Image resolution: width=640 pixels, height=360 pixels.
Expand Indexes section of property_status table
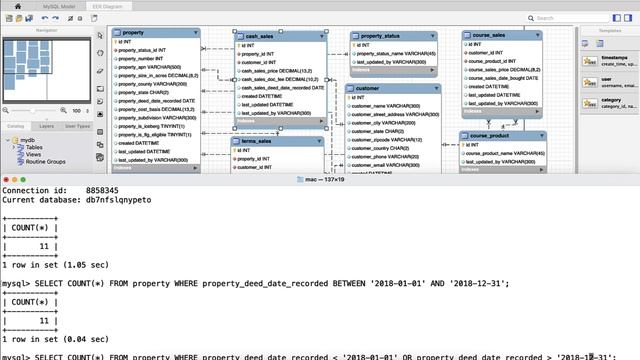click(x=432, y=70)
